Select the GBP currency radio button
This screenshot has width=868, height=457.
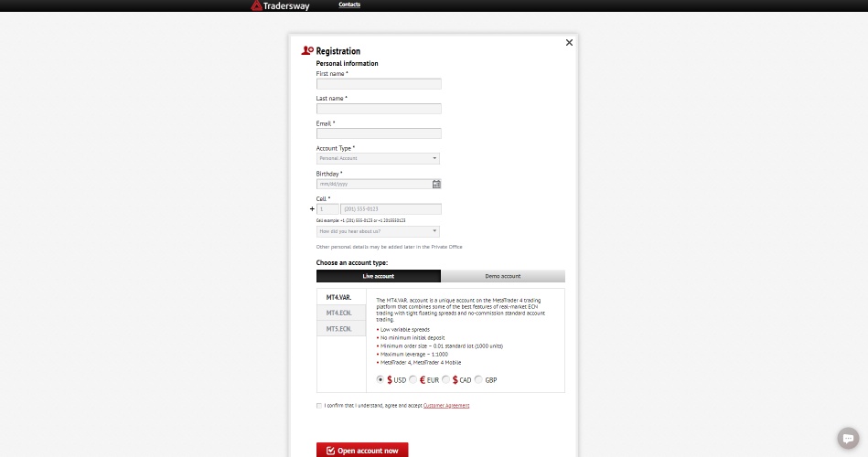click(x=478, y=379)
